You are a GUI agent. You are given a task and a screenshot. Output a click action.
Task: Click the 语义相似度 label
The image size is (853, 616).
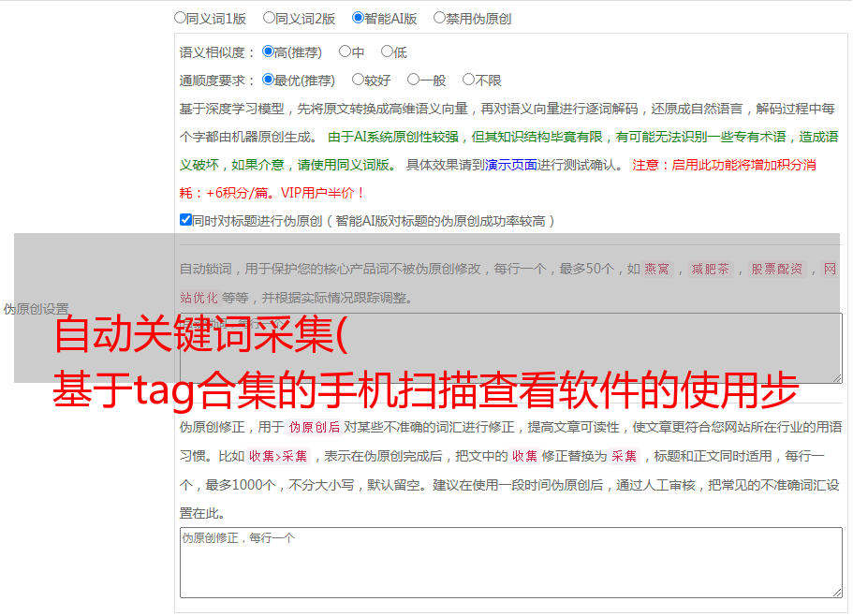tap(217, 52)
